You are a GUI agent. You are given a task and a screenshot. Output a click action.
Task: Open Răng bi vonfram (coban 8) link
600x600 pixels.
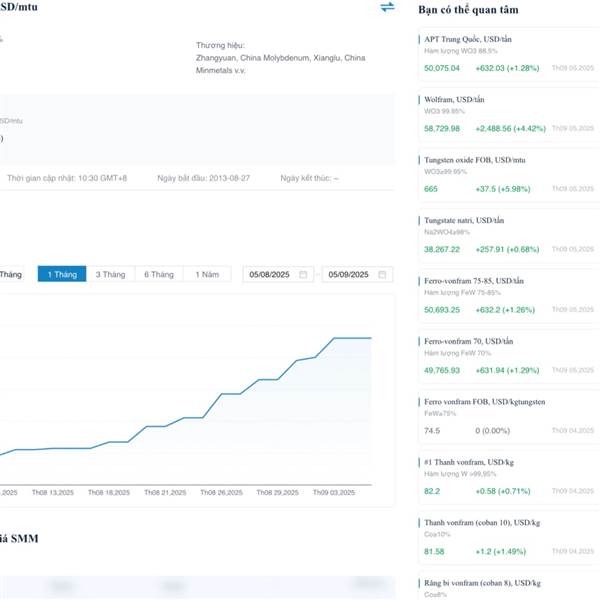click(482, 583)
